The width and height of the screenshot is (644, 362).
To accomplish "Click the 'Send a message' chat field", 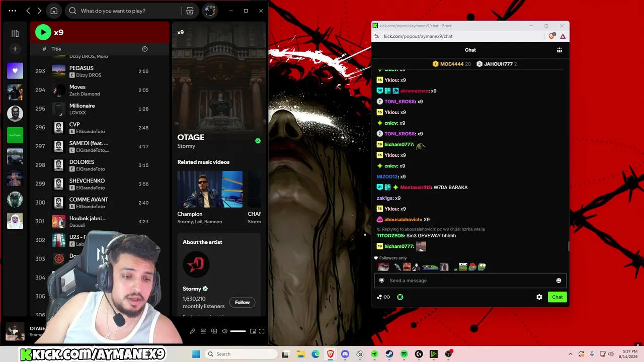I will [x=470, y=281].
